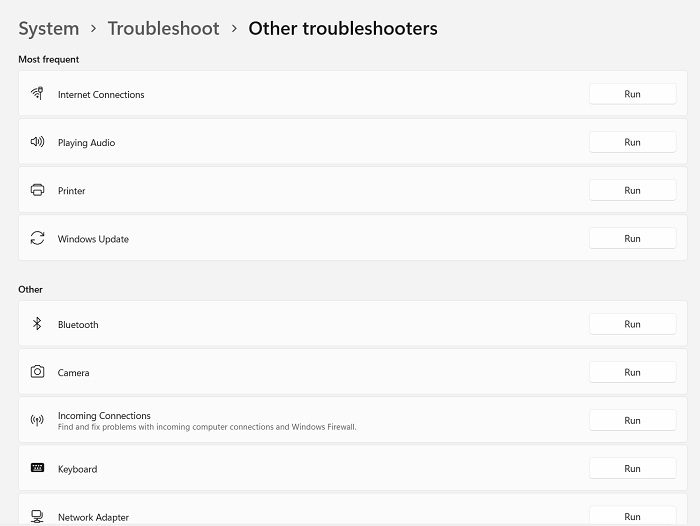Viewport: 700px width, 526px height.
Task: Run the Playing Audio troubleshooter
Action: [x=632, y=142]
